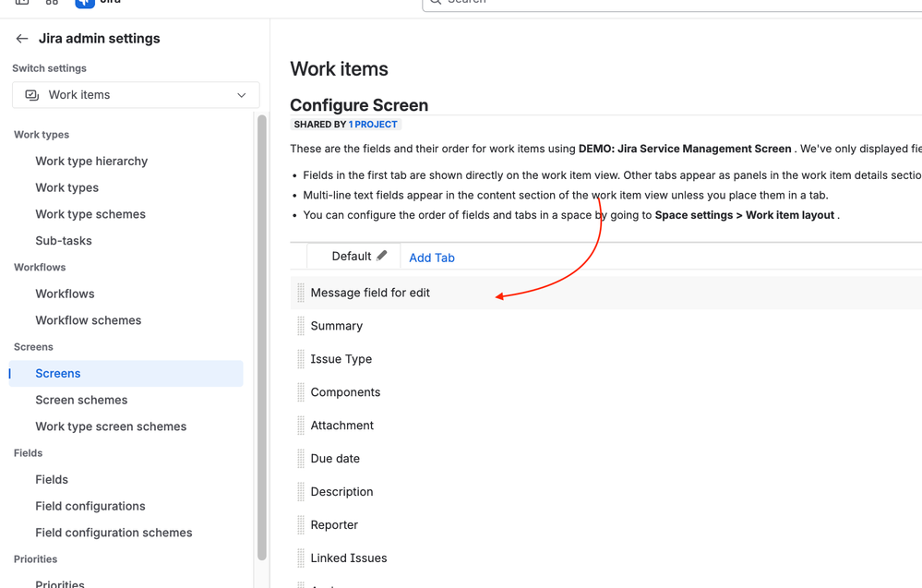
Task: Click the Add Tab link
Action: pyautogui.click(x=432, y=258)
